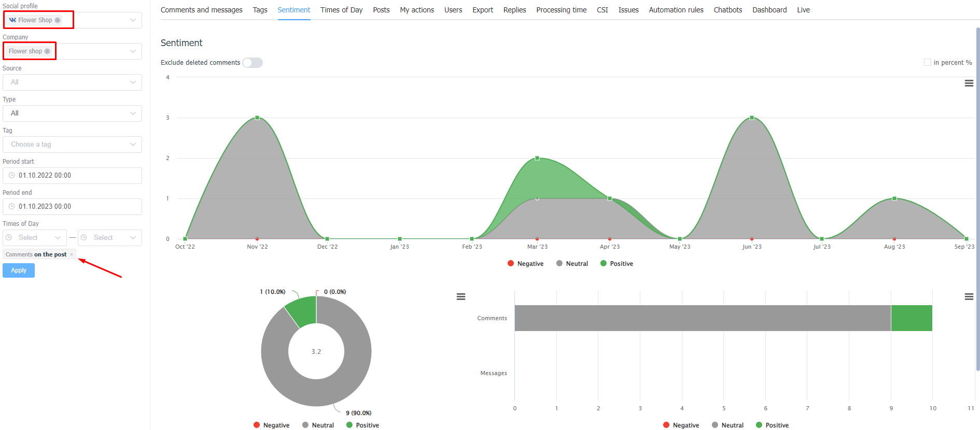Toggle Negative series in the main chart legend

(x=525, y=263)
